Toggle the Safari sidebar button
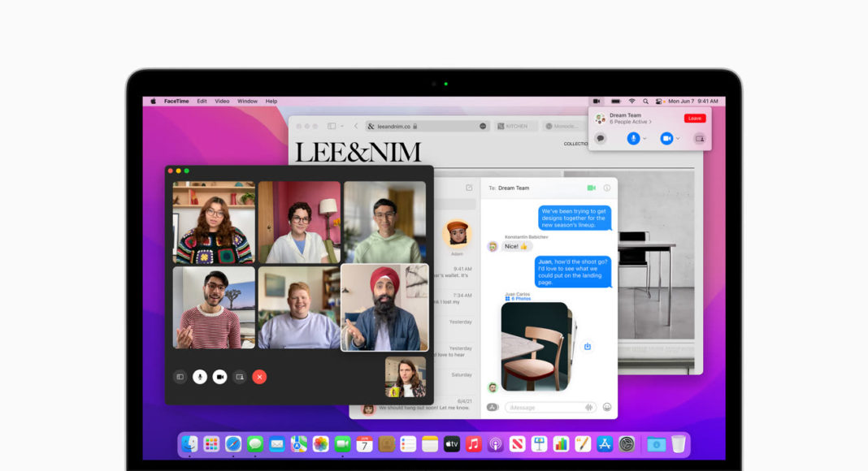The height and width of the screenshot is (471, 868). tap(332, 126)
